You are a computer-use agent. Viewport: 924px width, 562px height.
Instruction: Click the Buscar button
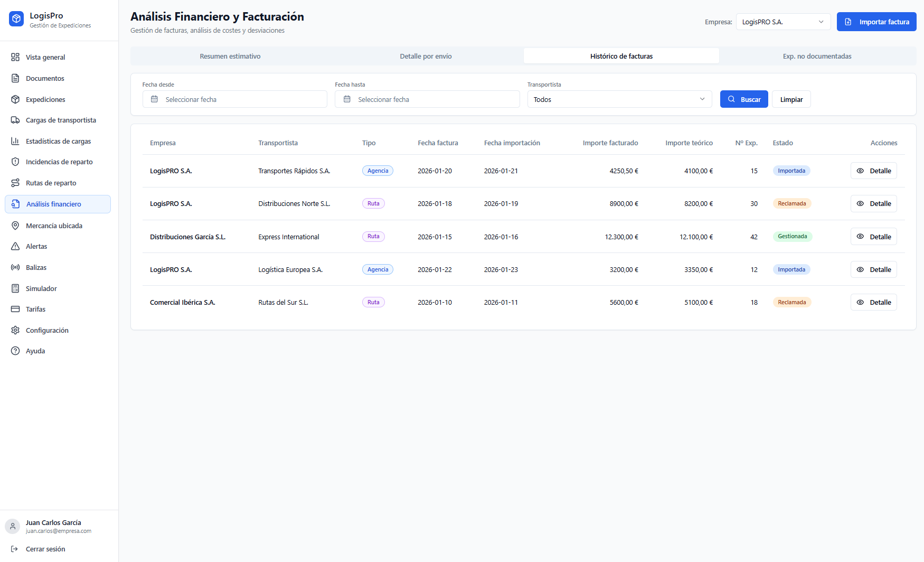tap(743, 99)
